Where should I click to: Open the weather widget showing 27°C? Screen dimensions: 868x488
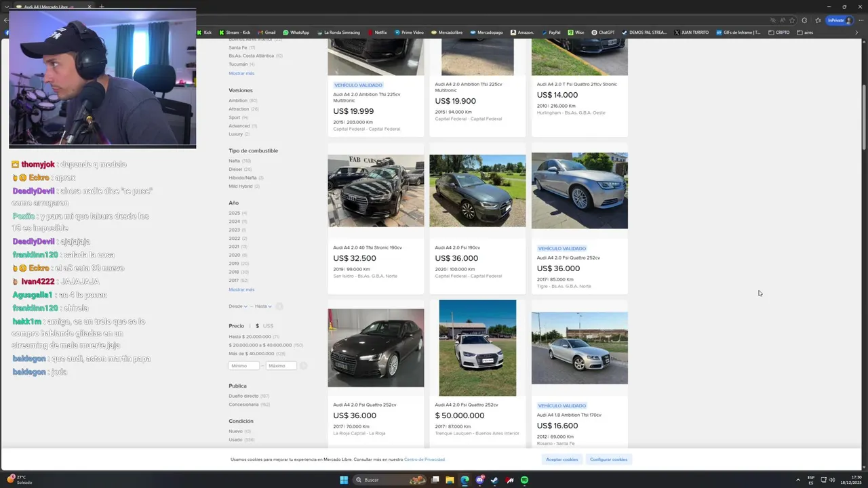point(20,479)
